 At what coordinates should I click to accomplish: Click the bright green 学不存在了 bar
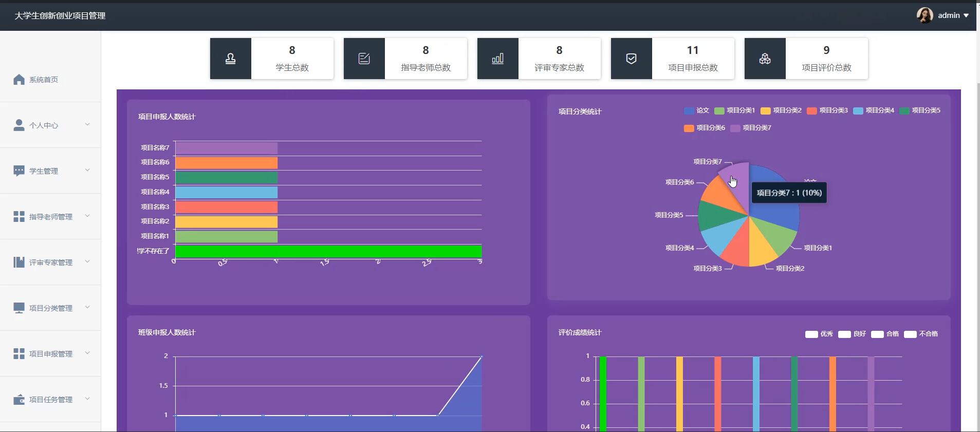328,252
